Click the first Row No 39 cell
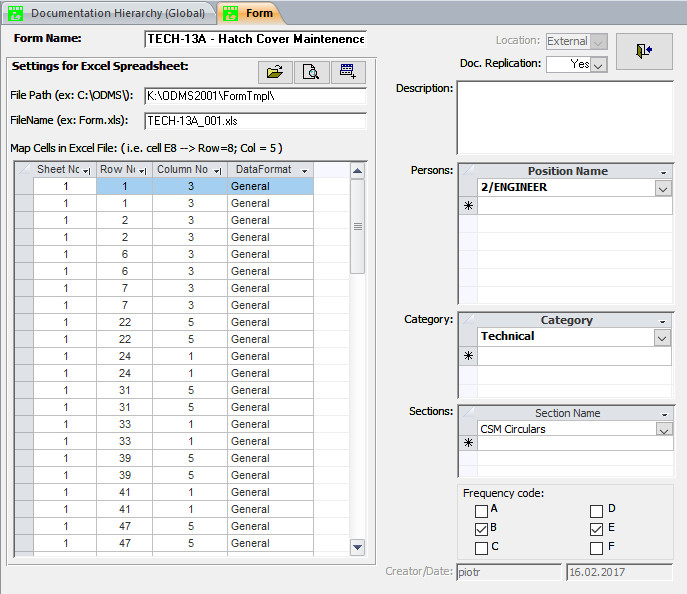Image resolution: width=687 pixels, height=594 pixels. coord(124,458)
